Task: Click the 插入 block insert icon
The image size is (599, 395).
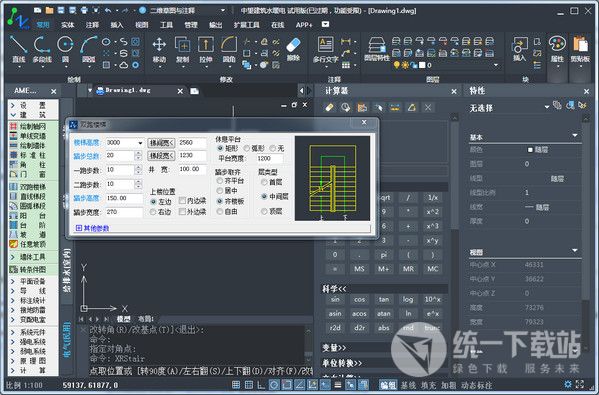Action: pyautogui.click(x=519, y=49)
